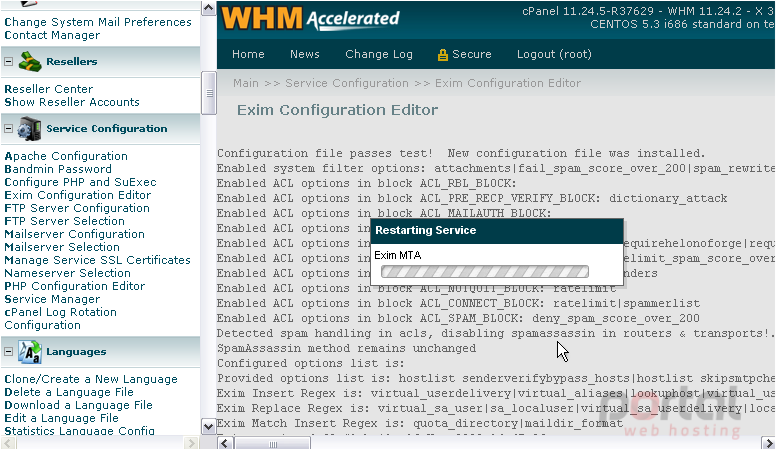Open Manage Service SSL Certificates
Image resolution: width=776 pixels, height=450 pixels.
point(97,260)
